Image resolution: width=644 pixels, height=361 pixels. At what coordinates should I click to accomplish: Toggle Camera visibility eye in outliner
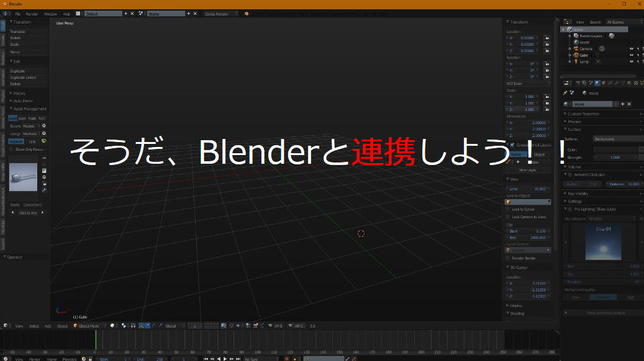coord(631,49)
